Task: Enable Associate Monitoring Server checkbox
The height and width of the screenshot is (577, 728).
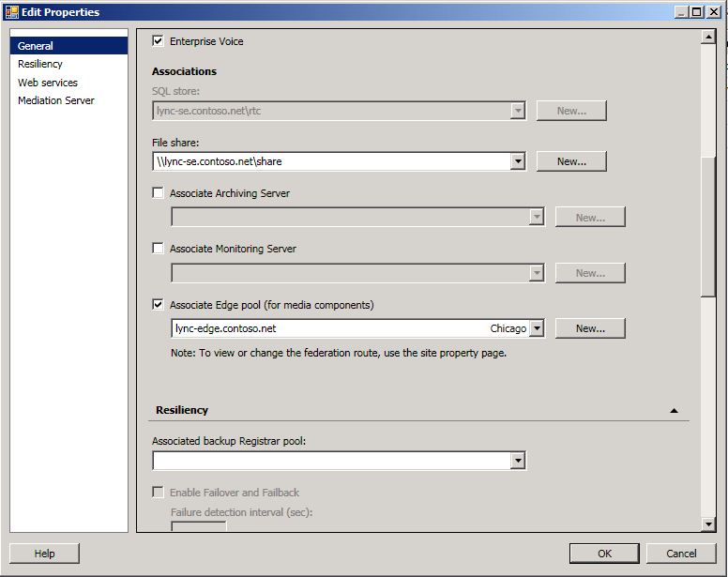Action: coord(158,249)
